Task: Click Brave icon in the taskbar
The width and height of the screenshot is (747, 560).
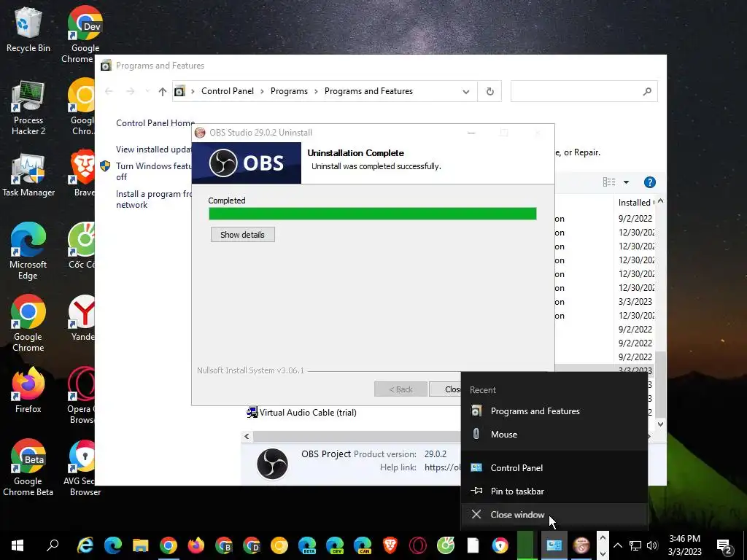Action: click(390, 545)
